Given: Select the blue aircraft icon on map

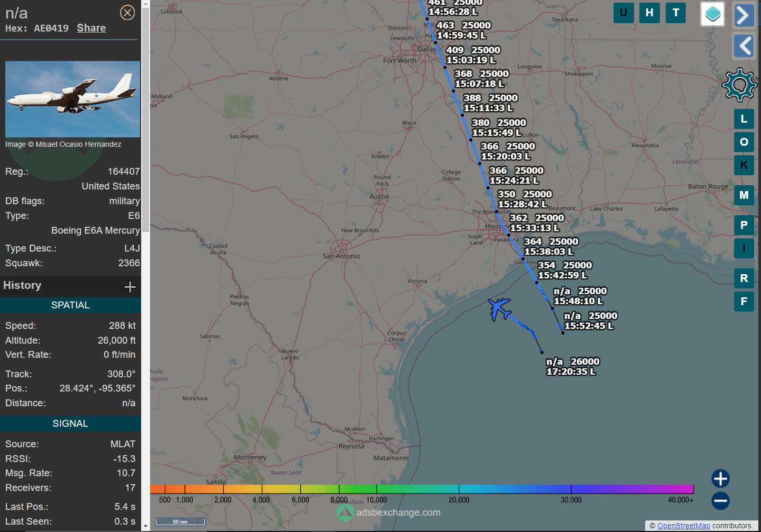Looking at the screenshot, I should point(499,309).
